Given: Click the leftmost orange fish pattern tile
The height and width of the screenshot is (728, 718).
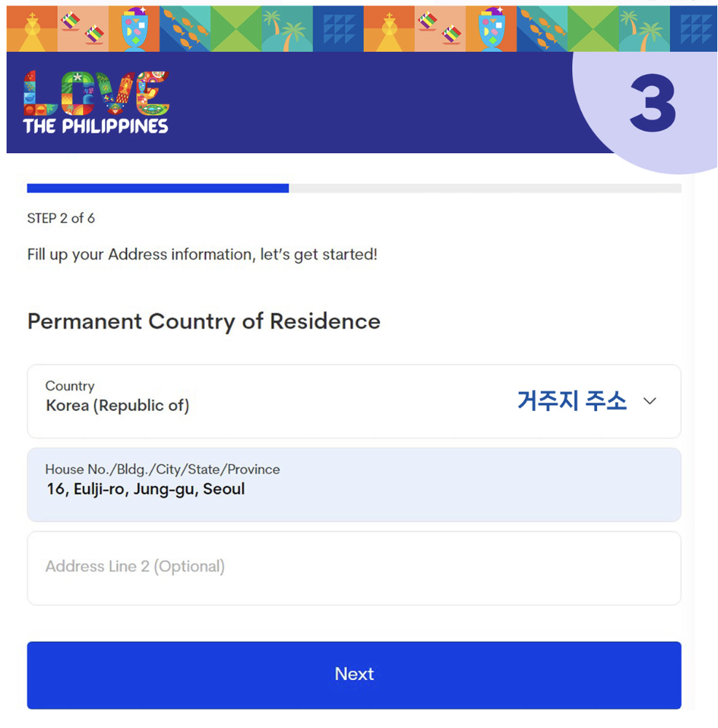Looking at the screenshot, I should pyautogui.click(x=185, y=29).
